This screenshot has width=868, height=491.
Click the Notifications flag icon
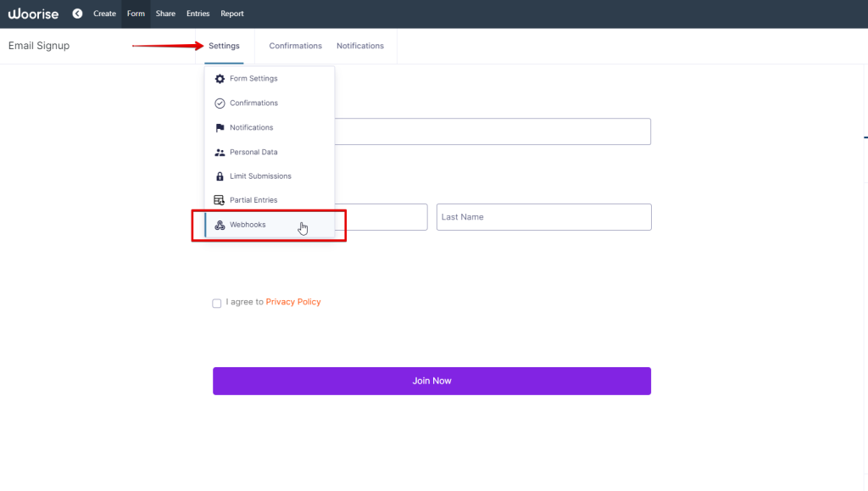[x=220, y=128]
